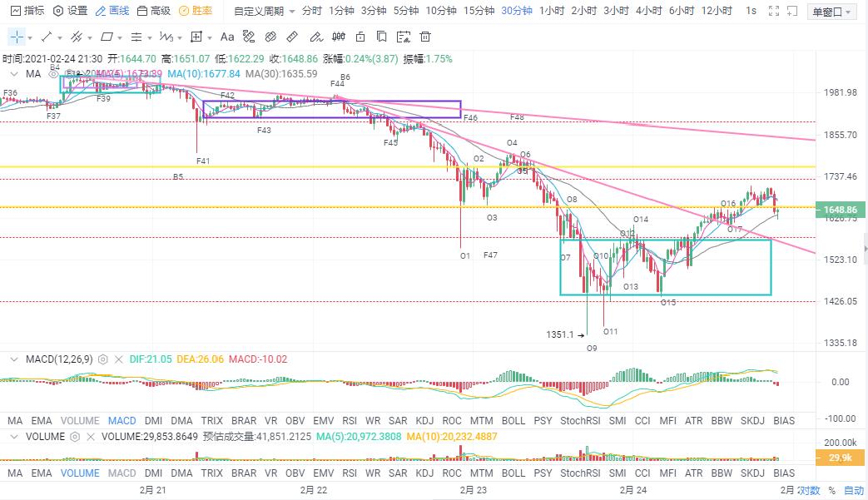The height and width of the screenshot is (500, 868).
Task: Toggle logarithmic scale 对数
Action: (810, 490)
